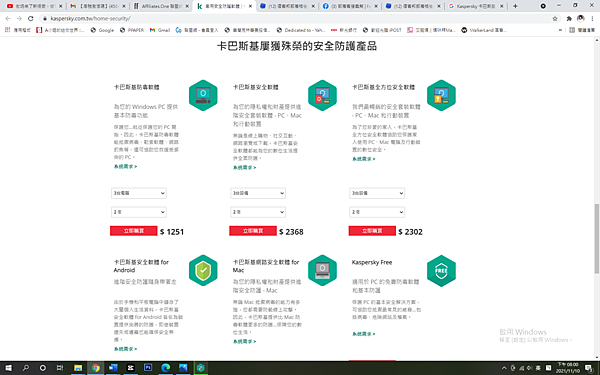
Task: Open the reading list button in bookmarks bar
Action: pos(582,30)
